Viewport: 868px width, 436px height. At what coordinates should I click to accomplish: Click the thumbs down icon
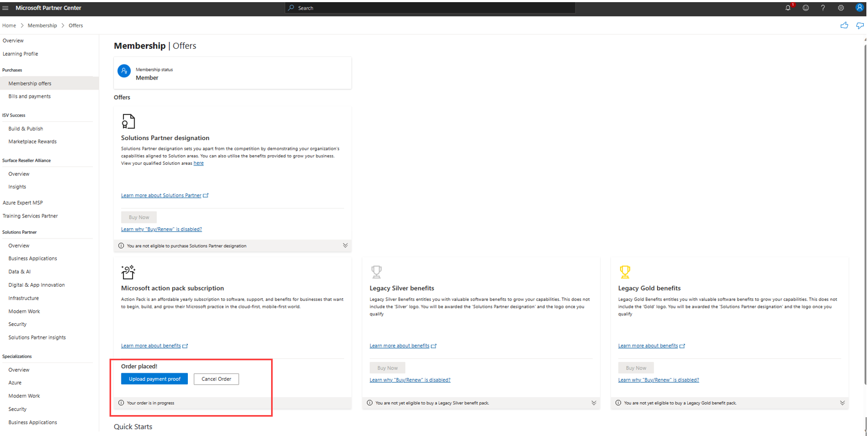pos(860,25)
